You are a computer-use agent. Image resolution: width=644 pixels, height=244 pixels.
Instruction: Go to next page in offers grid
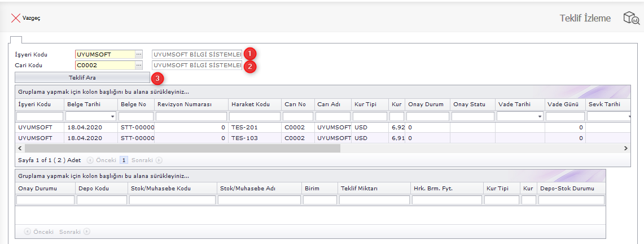[147, 160]
